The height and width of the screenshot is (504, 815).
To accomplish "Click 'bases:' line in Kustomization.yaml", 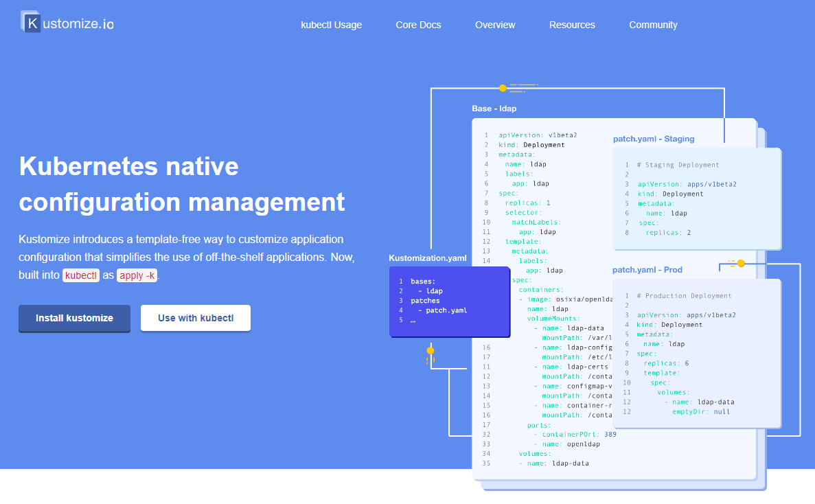I will tap(422, 282).
